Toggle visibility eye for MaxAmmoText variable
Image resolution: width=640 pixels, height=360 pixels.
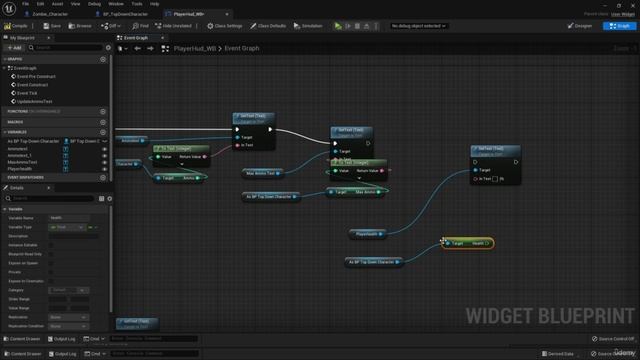coord(105,162)
